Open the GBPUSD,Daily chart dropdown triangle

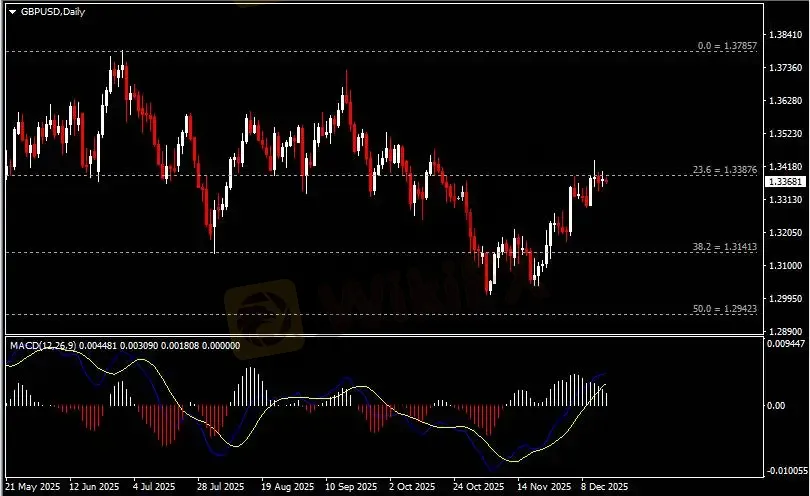12,12
